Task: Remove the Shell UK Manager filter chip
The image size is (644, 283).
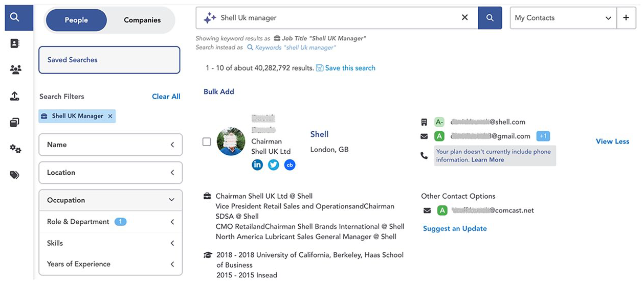Action: [110, 116]
